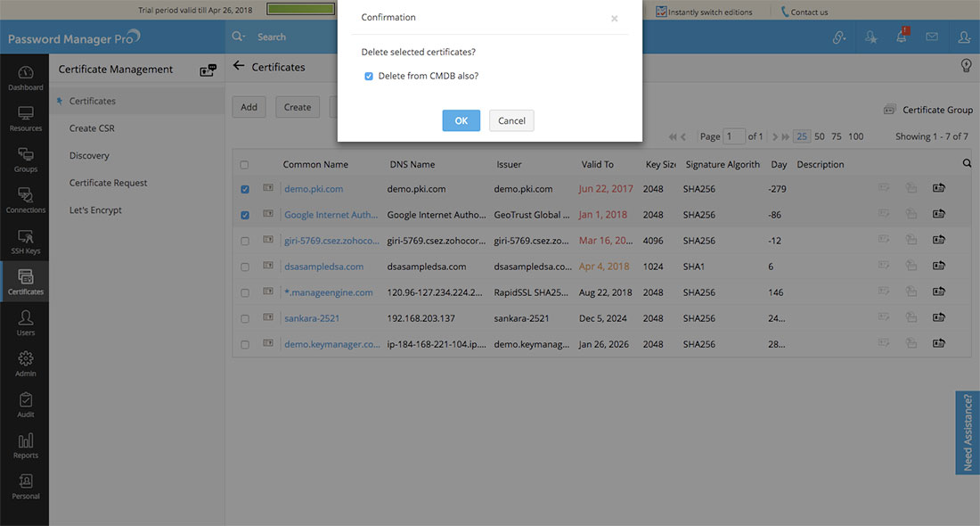Open Groups from sidebar
The width and height of the screenshot is (980, 526).
(x=25, y=160)
